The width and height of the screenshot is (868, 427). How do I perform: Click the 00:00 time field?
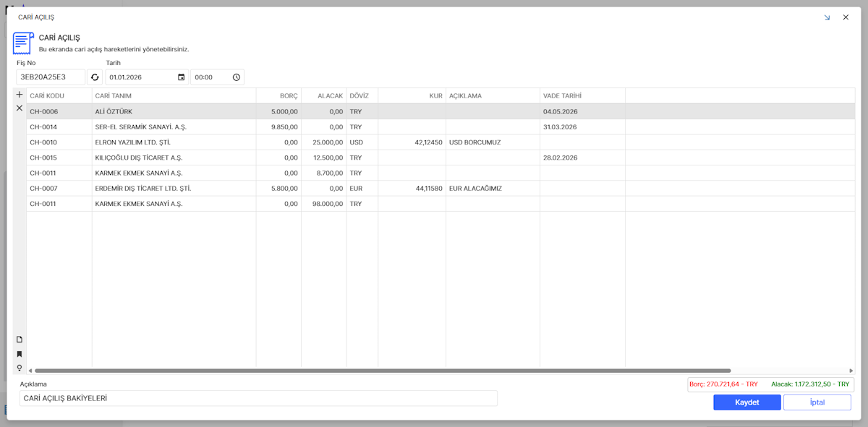click(x=217, y=77)
